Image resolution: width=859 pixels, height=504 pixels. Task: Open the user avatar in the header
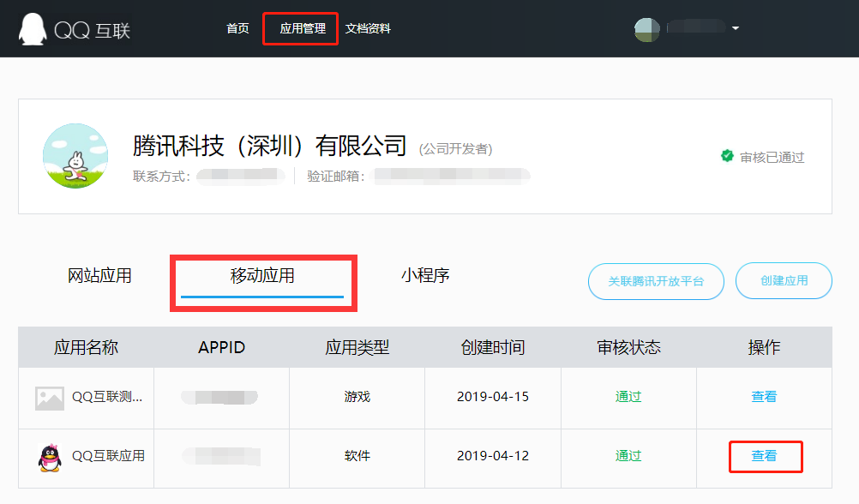tap(647, 30)
